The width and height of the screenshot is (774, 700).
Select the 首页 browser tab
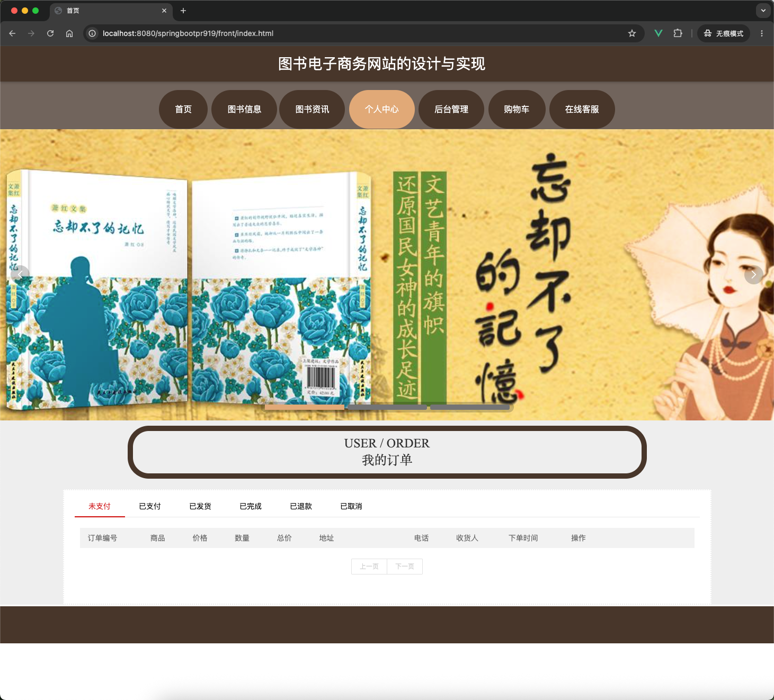click(x=111, y=11)
